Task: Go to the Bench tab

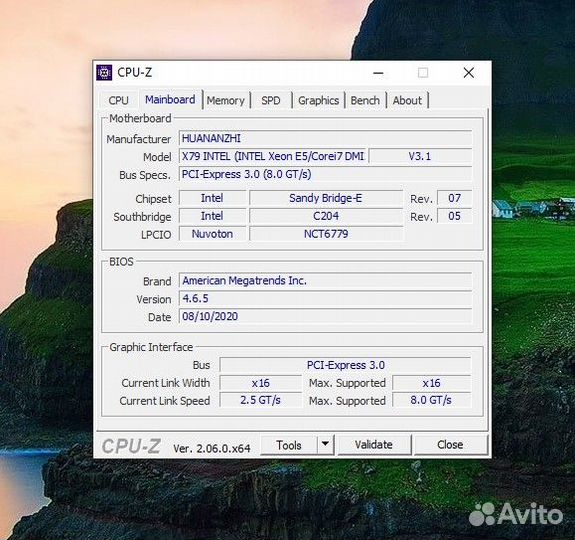Action: tap(365, 100)
